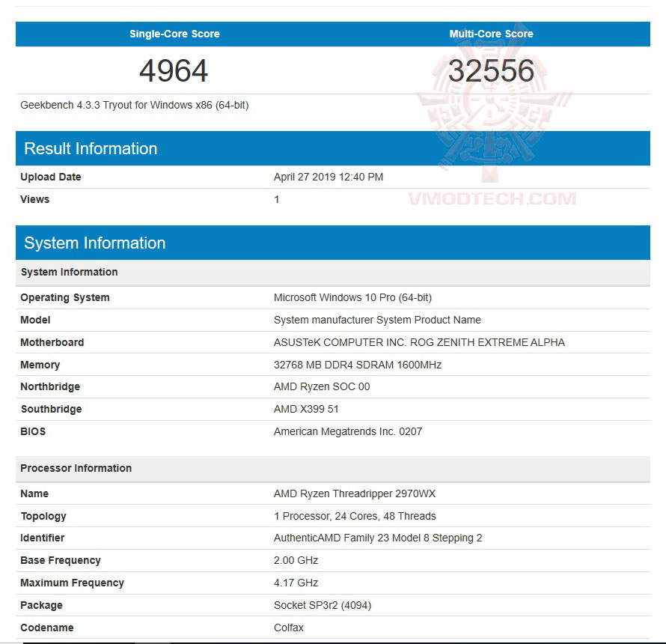Select System manufacturer System Product Name value
This screenshot has width=666, height=644.
coord(377,320)
